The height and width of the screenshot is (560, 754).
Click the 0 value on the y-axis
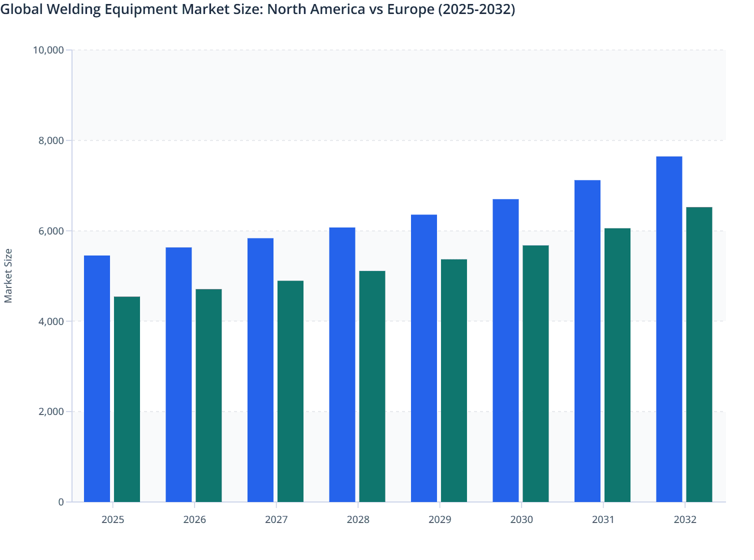tap(62, 501)
